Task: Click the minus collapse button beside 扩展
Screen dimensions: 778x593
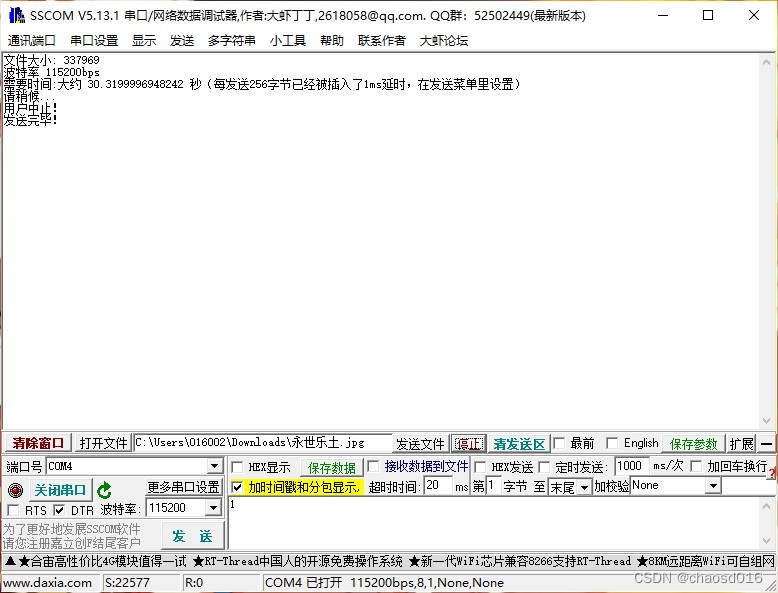Action: click(x=767, y=444)
